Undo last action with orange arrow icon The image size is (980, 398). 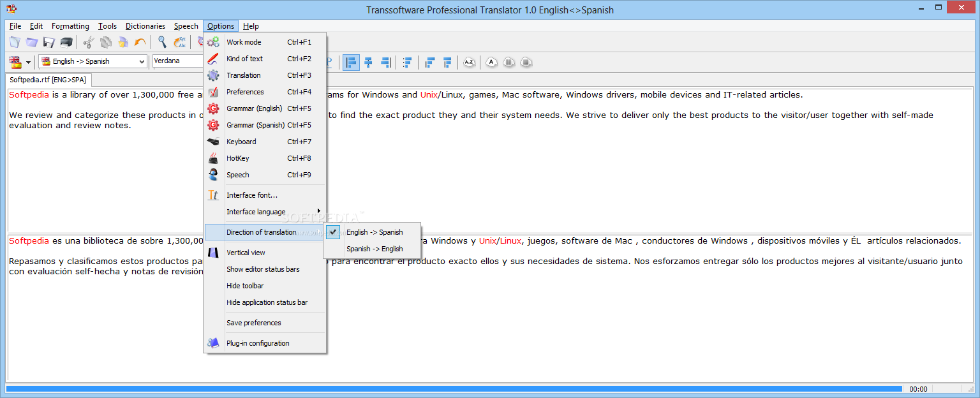click(140, 42)
